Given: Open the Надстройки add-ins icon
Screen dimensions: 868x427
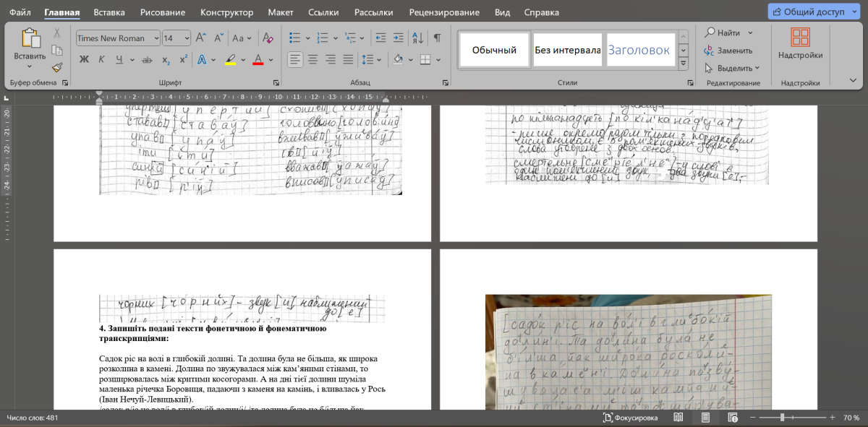Looking at the screenshot, I should click(x=800, y=37).
